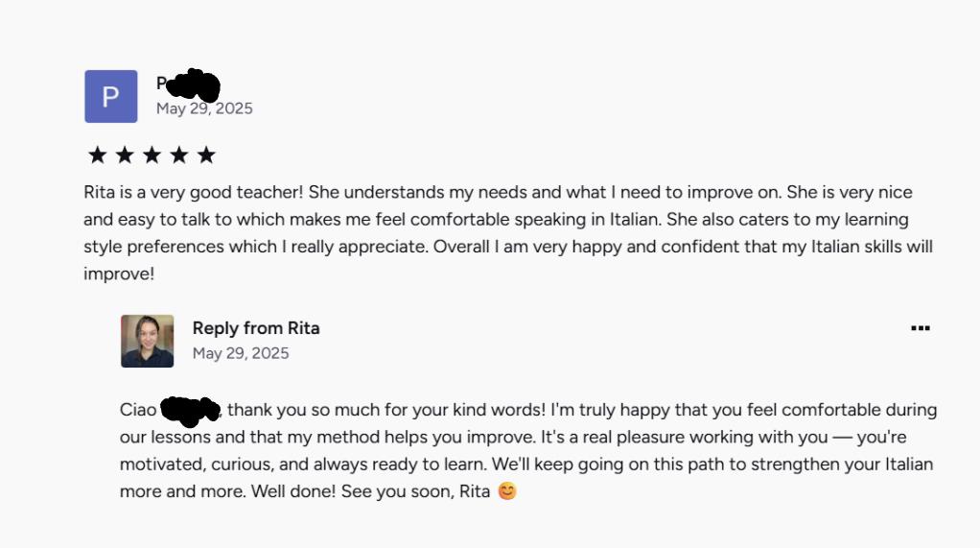Click the word "Ciao" in the reply
The image size is (980, 548).
(x=138, y=410)
